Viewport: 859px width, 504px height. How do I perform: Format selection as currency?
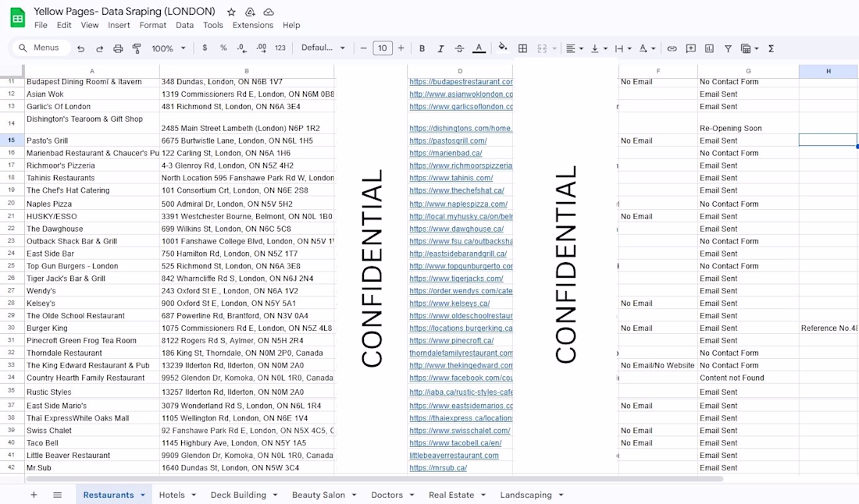205,48
